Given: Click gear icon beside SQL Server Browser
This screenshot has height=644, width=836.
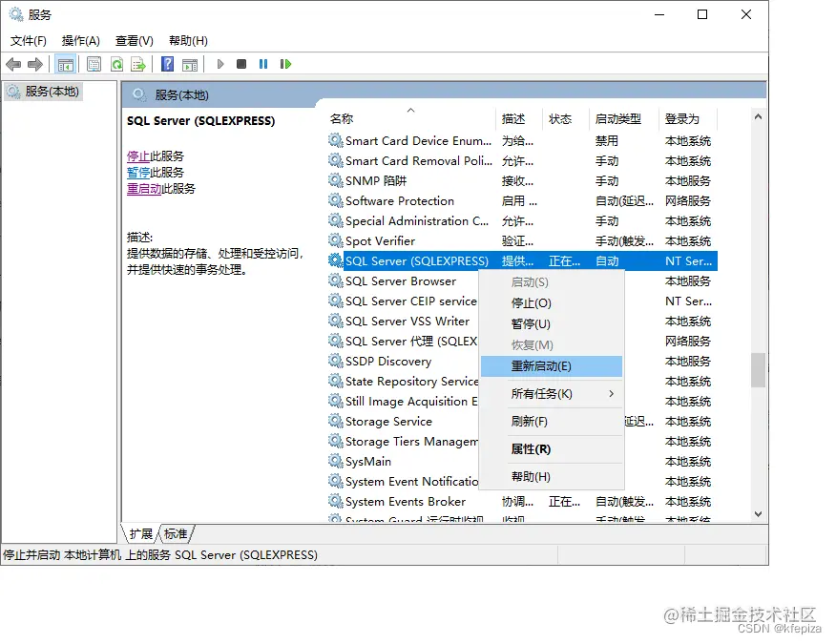Looking at the screenshot, I should [335, 280].
